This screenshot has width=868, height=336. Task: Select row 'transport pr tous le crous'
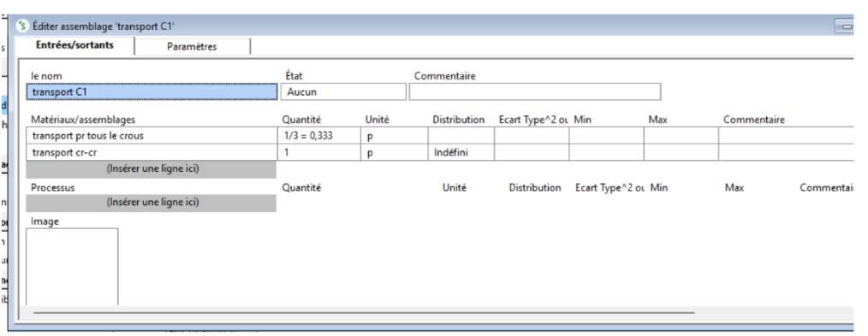pyautogui.click(x=152, y=135)
